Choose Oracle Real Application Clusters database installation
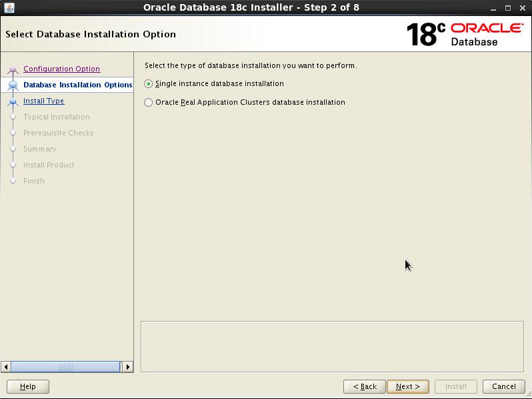This screenshot has height=399, width=532. (148, 102)
